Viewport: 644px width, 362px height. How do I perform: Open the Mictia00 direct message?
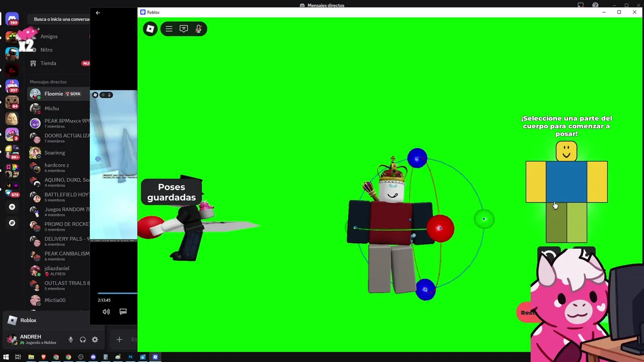click(59, 300)
